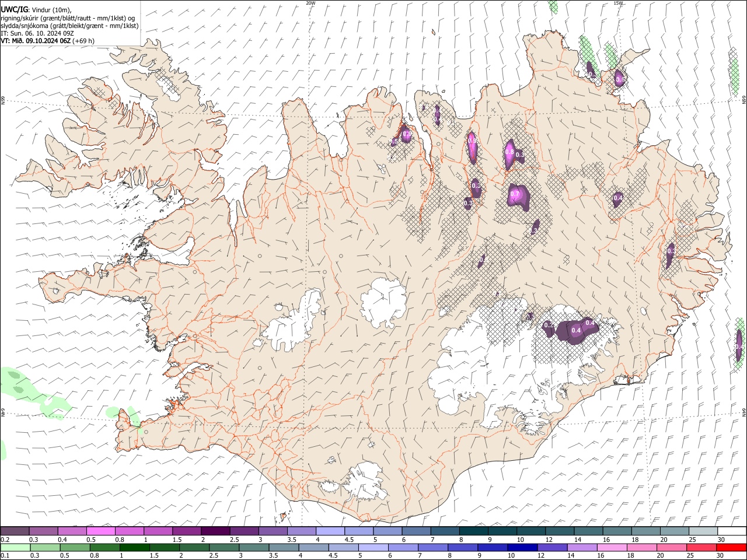Select the rain legend swatch between 12 and 14

(x=552, y=547)
